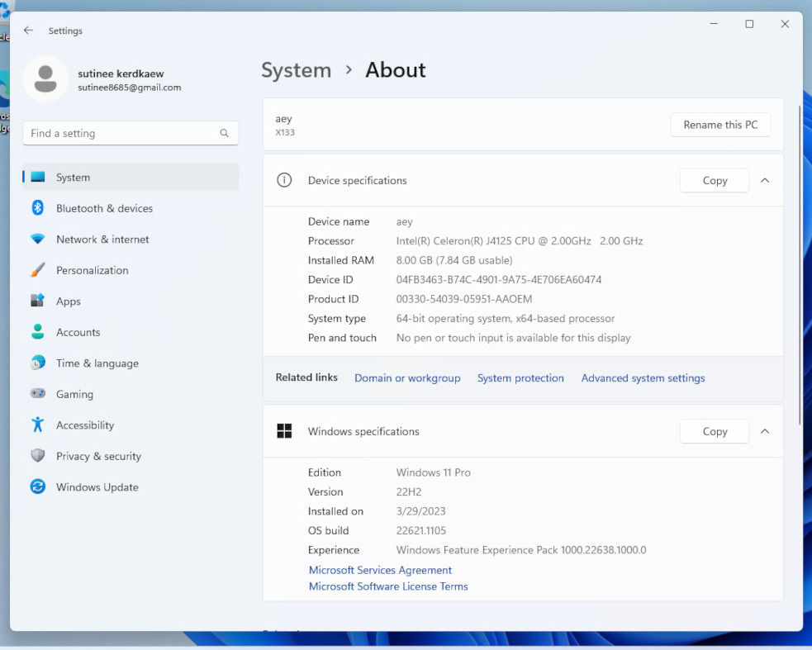
Task: Open Accessibility settings page
Action: tap(131, 425)
